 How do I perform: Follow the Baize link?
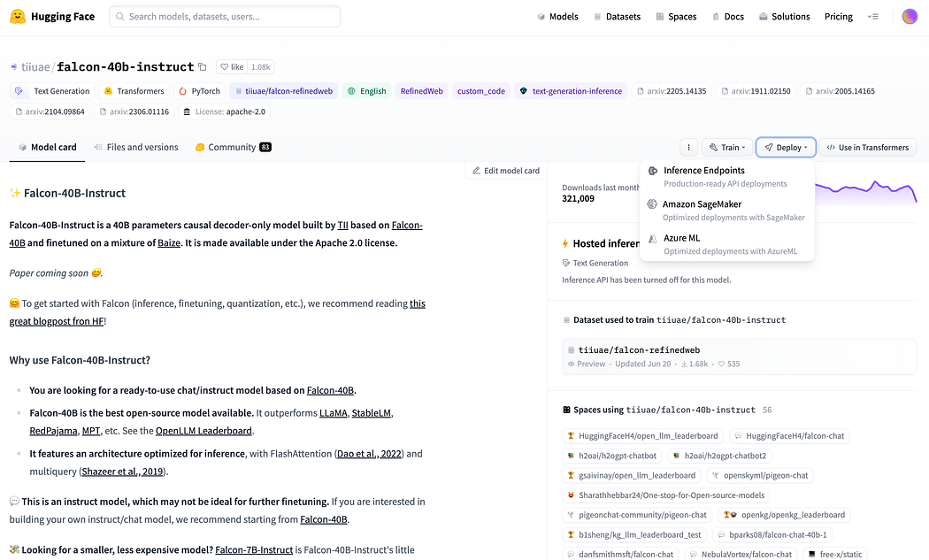pos(169,243)
